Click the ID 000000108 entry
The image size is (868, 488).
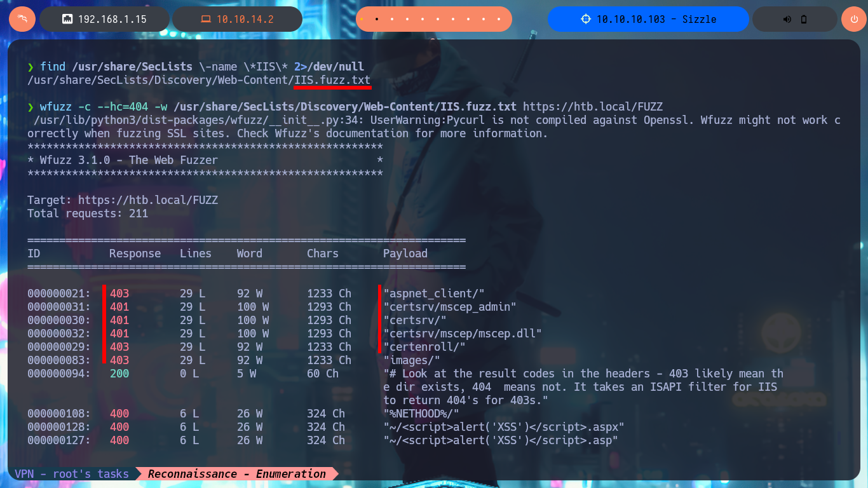(x=58, y=414)
